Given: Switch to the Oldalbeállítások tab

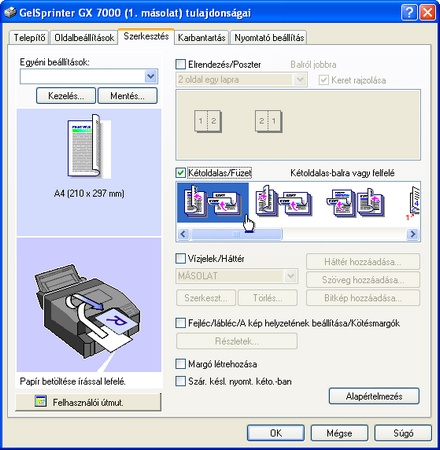Looking at the screenshot, I should pos(84,38).
